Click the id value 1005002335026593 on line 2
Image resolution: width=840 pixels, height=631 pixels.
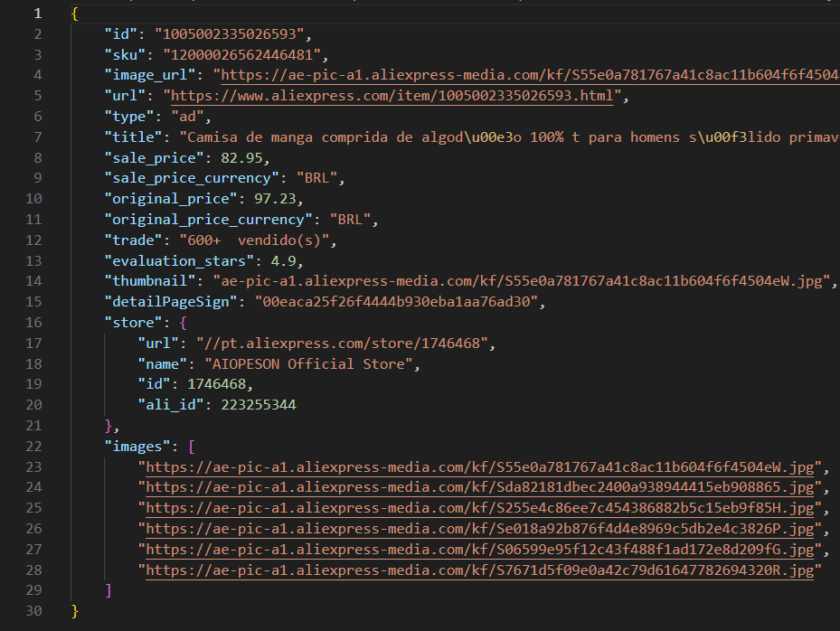(230, 34)
